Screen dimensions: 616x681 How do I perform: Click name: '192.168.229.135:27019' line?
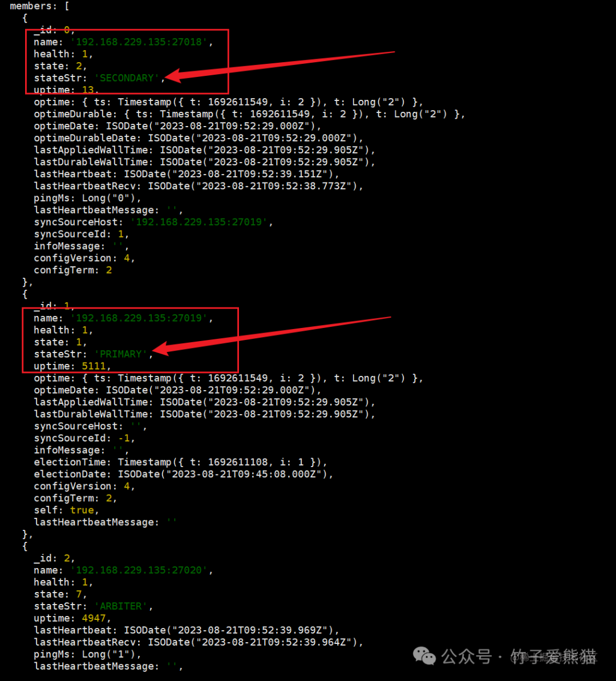coord(123,318)
